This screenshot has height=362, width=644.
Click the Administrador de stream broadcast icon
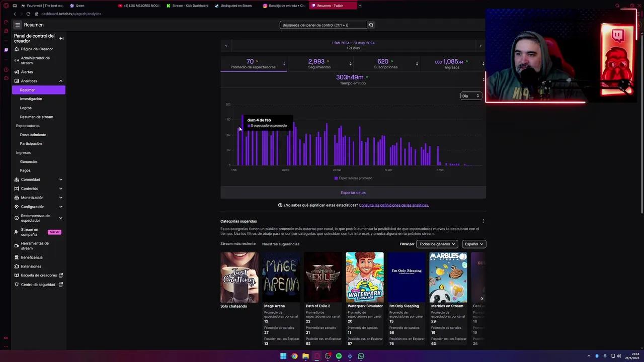17,60
